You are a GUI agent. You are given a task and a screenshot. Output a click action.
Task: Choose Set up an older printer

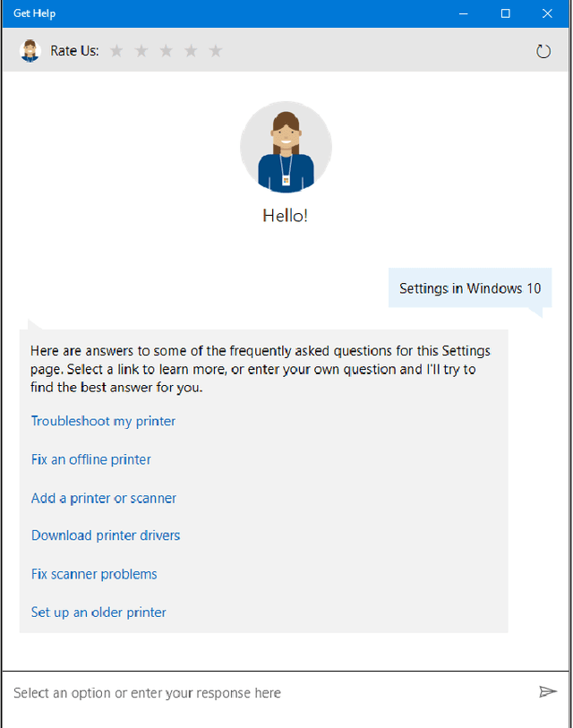coord(98,612)
